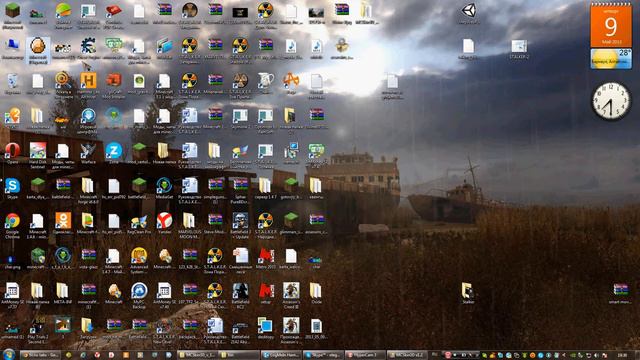Open the Windows Start button
The image size is (640, 360).
pos(8,354)
